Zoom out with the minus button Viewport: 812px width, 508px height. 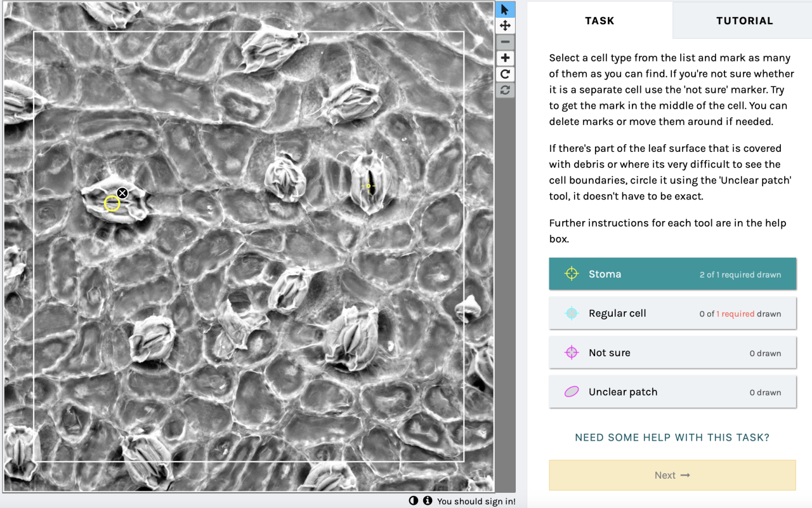[505, 42]
